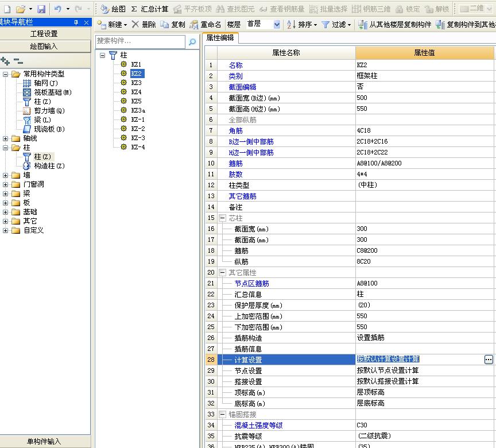Open the 绘图 drawing tool
The image size is (496, 448).
point(113,9)
